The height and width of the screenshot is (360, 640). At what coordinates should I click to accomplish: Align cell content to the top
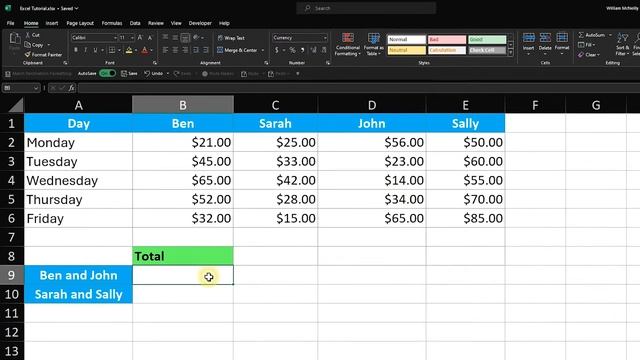click(165, 38)
